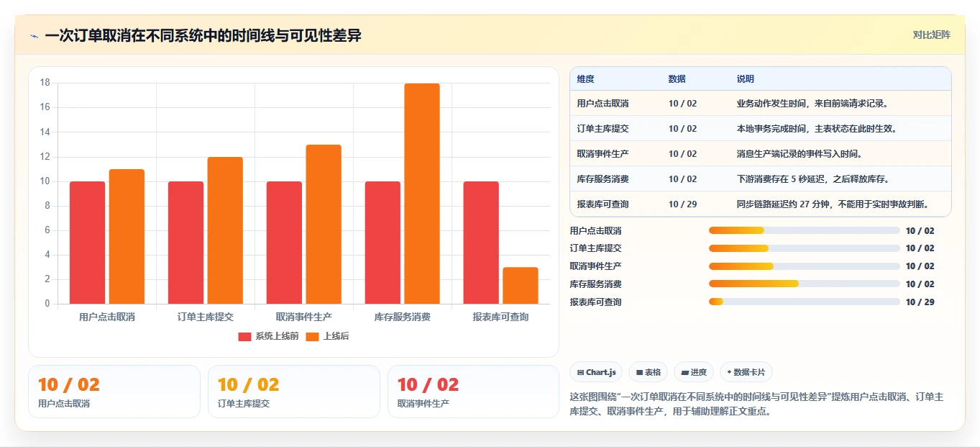
Task: Click the tallest orange bar for 库存服务消费
Action: tap(422, 194)
